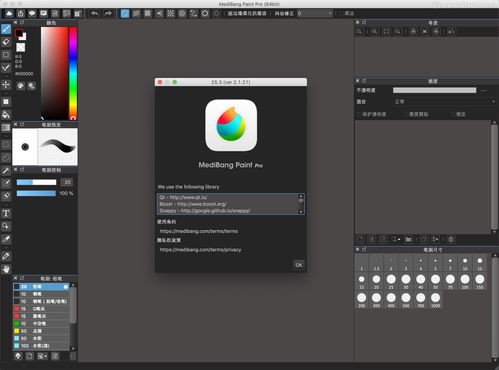The image size is (499, 370).
Task: Open the medibang.com/terms/terms link
Action: 199,231
